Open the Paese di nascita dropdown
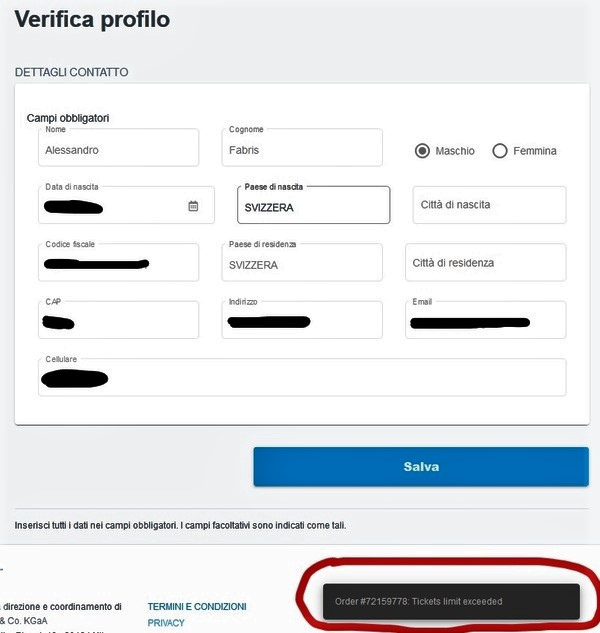The height and width of the screenshot is (633, 600). pos(314,205)
